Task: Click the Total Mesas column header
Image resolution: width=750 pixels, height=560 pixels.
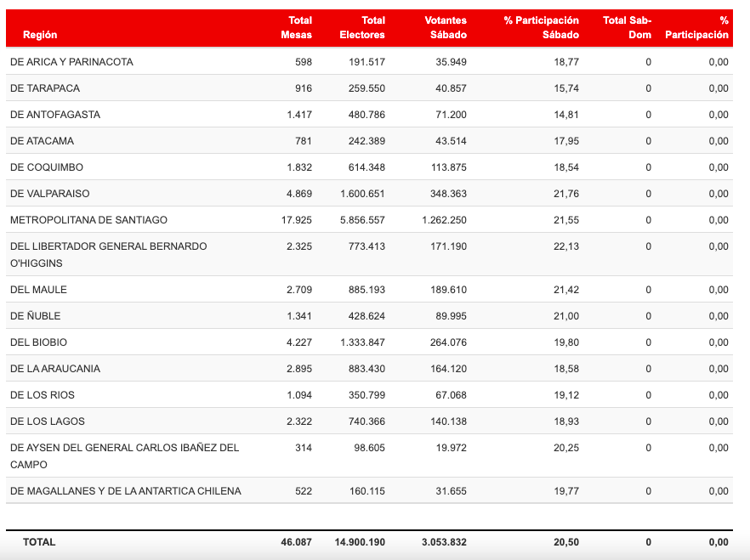Action: point(296,27)
